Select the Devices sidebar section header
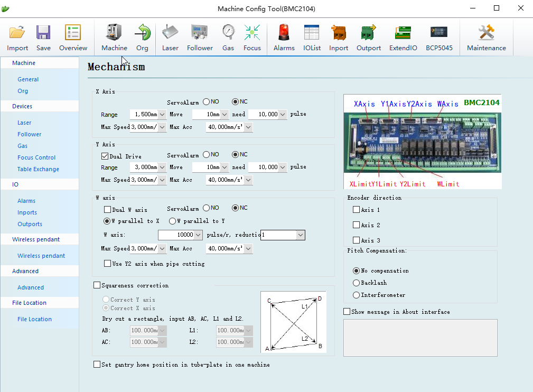Screen dimensions: 533x392 tap(40, 106)
